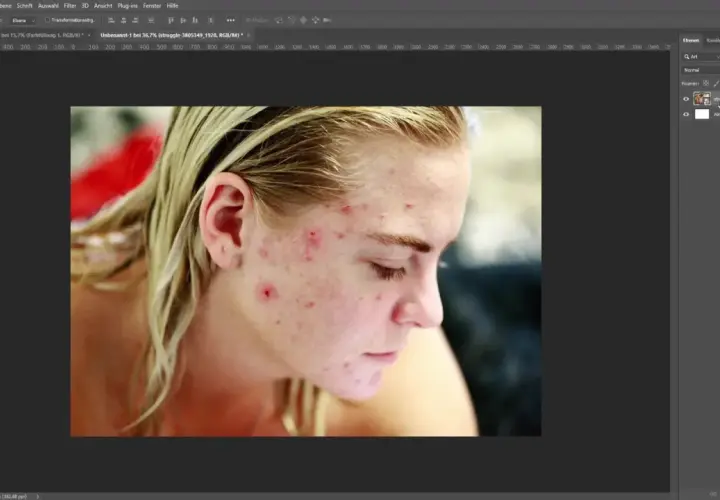This screenshot has height=500, width=720.
Task: Open the Plug-ins menu
Action: (127, 6)
